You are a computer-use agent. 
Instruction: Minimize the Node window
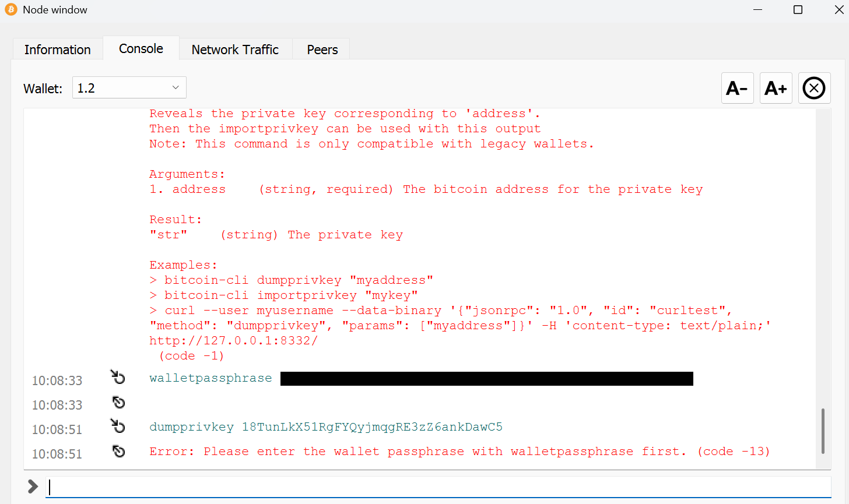point(757,10)
